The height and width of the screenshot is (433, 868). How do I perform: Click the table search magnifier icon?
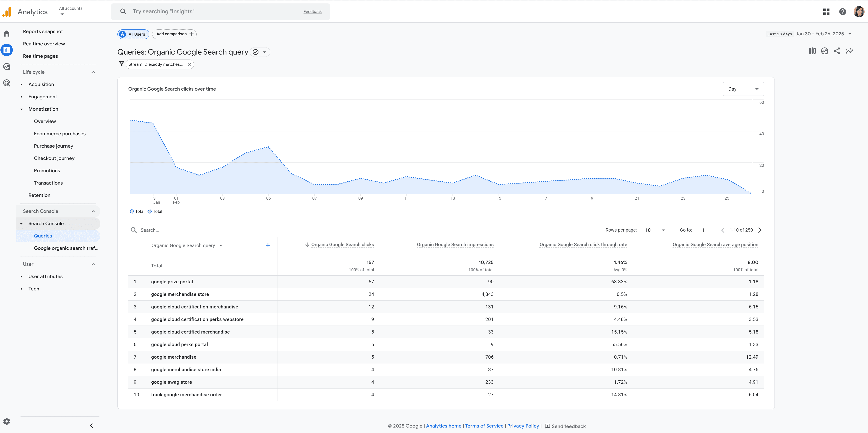(x=134, y=230)
